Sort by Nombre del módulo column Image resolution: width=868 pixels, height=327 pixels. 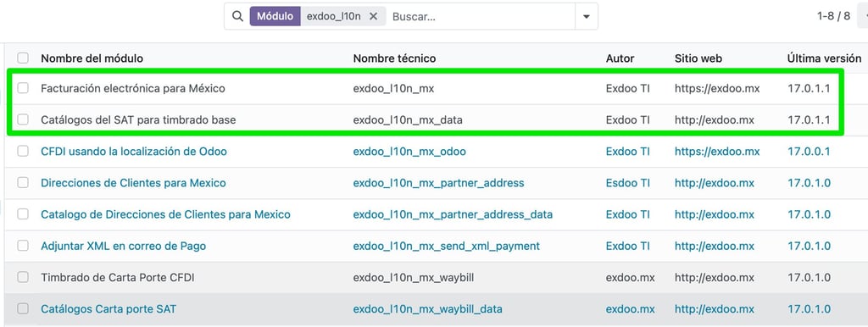(x=92, y=58)
